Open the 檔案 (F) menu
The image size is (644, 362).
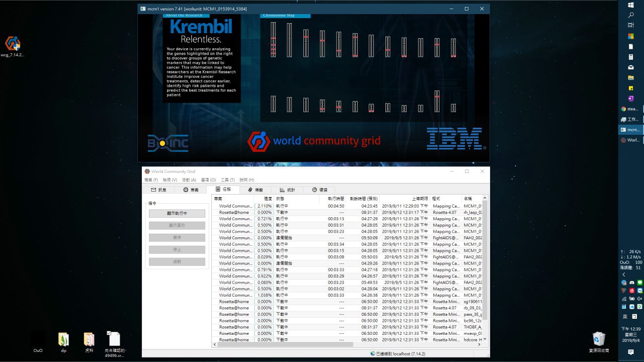pyautogui.click(x=151, y=180)
